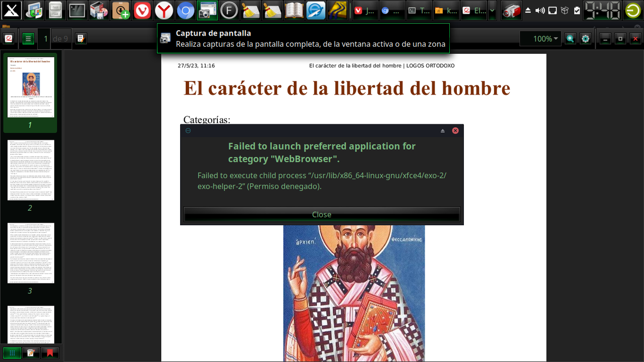
Task: Switch sidebar to thumbnails grid view
Action: 12,353
